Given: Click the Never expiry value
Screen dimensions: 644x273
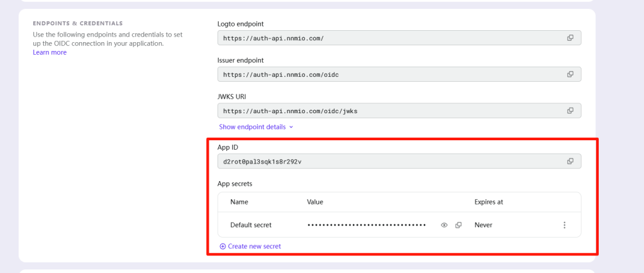Looking at the screenshot, I should (484, 225).
